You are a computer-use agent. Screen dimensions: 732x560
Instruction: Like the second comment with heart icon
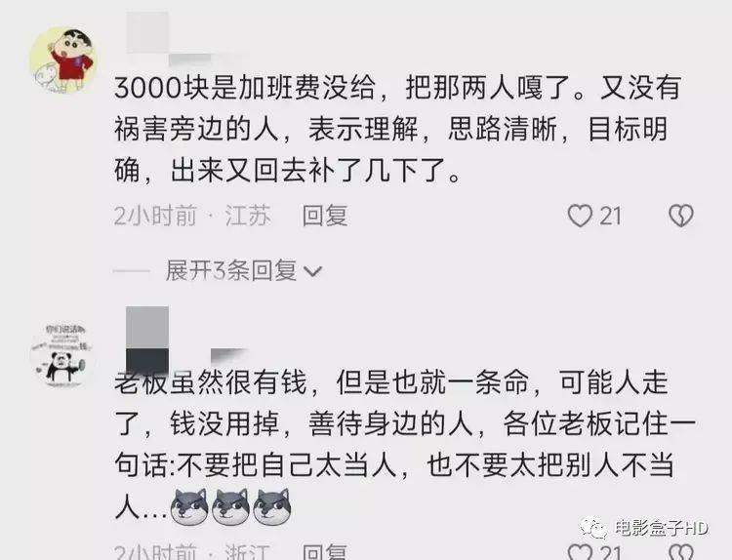[580, 552]
